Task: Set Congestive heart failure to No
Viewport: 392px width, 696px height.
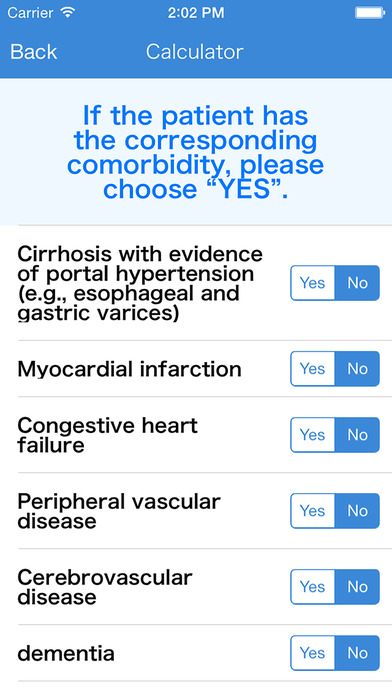Action: point(357,435)
